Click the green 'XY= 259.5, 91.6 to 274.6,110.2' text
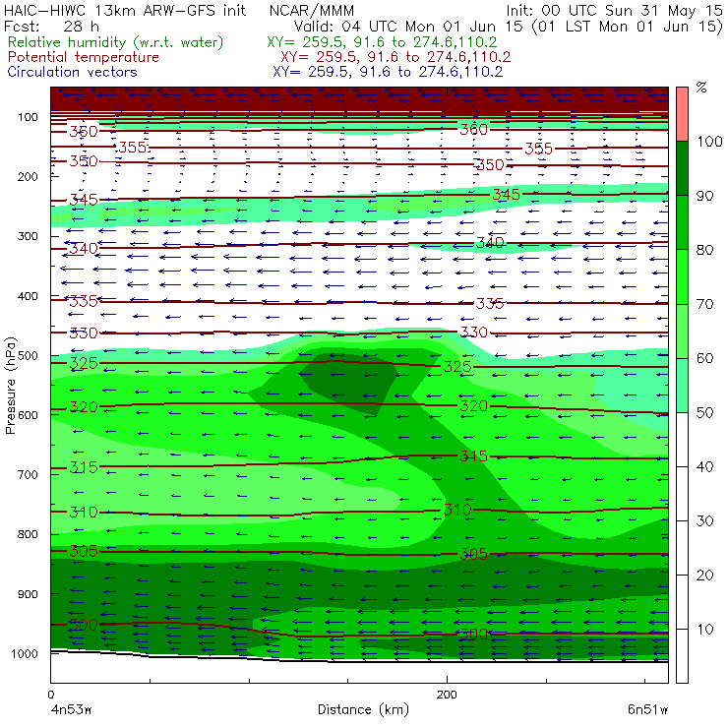Screen dimensions: 728x728 tap(382, 42)
